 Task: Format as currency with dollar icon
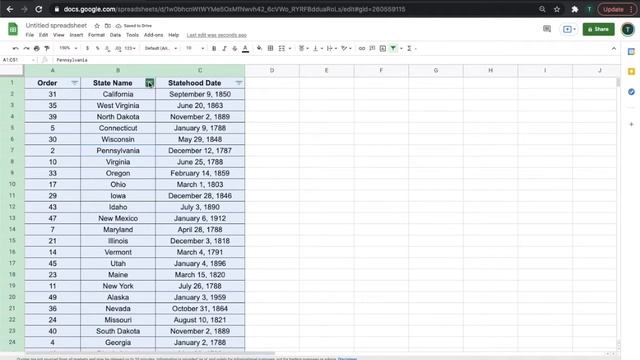(87, 48)
